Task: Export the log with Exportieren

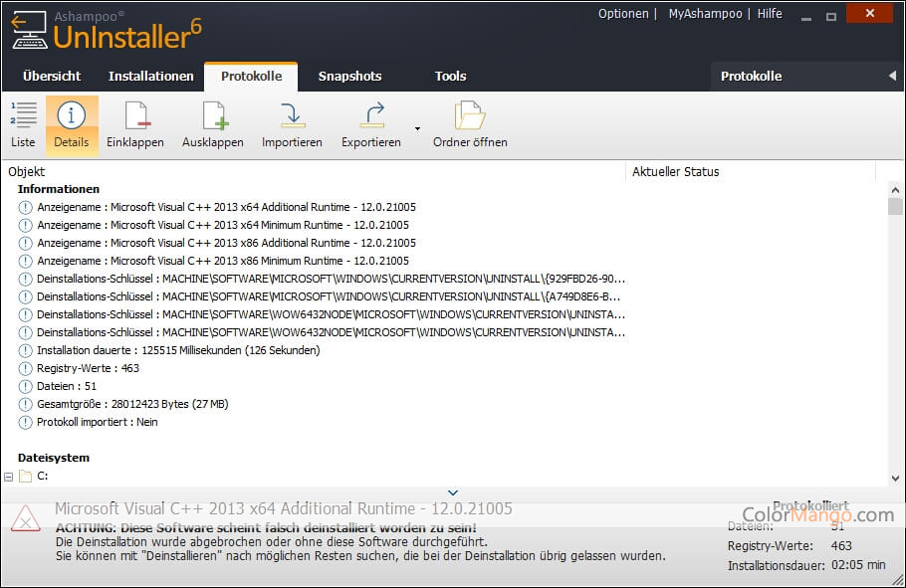Action: [371, 124]
